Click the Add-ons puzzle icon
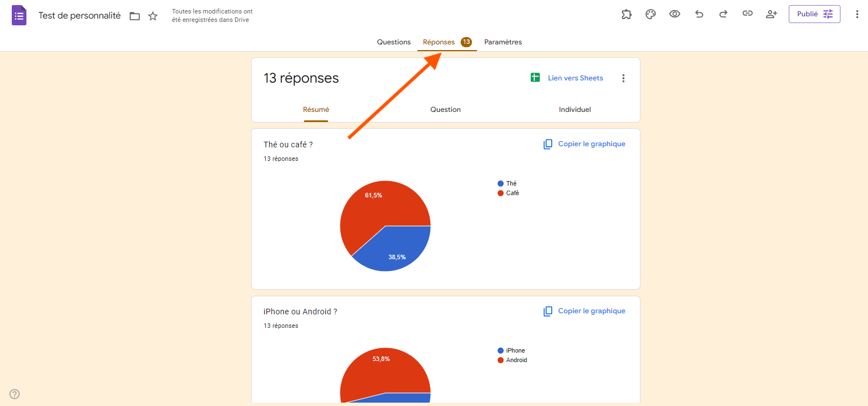This screenshot has height=406, width=868. (626, 13)
